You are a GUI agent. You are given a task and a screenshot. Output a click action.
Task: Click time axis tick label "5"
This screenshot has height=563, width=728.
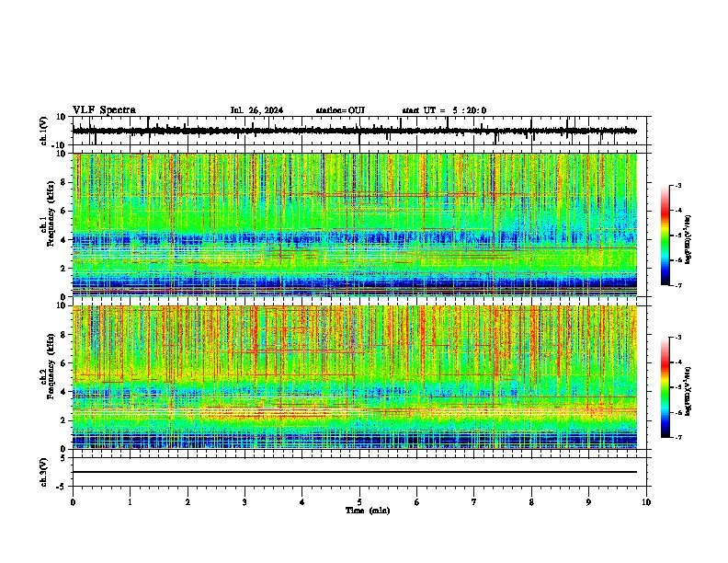(359, 502)
